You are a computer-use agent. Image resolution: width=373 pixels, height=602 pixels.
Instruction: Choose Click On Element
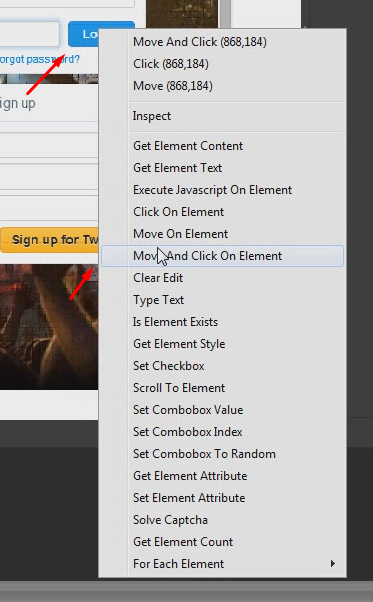223,212
